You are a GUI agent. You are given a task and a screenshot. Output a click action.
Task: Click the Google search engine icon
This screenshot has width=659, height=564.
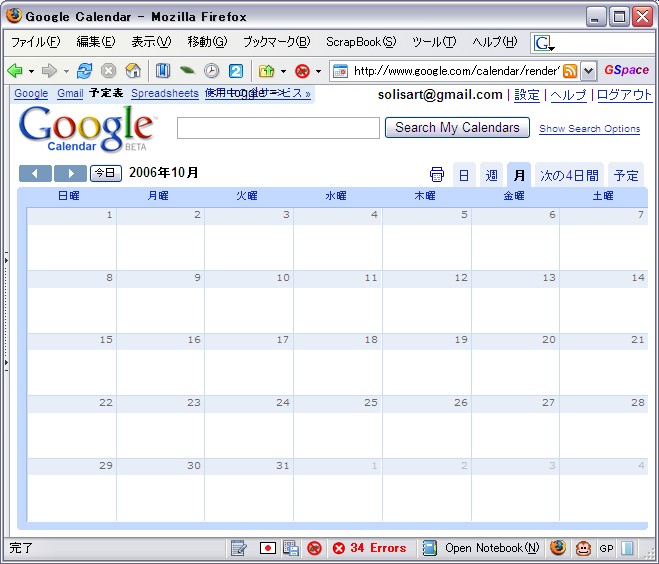[x=544, y=43]
